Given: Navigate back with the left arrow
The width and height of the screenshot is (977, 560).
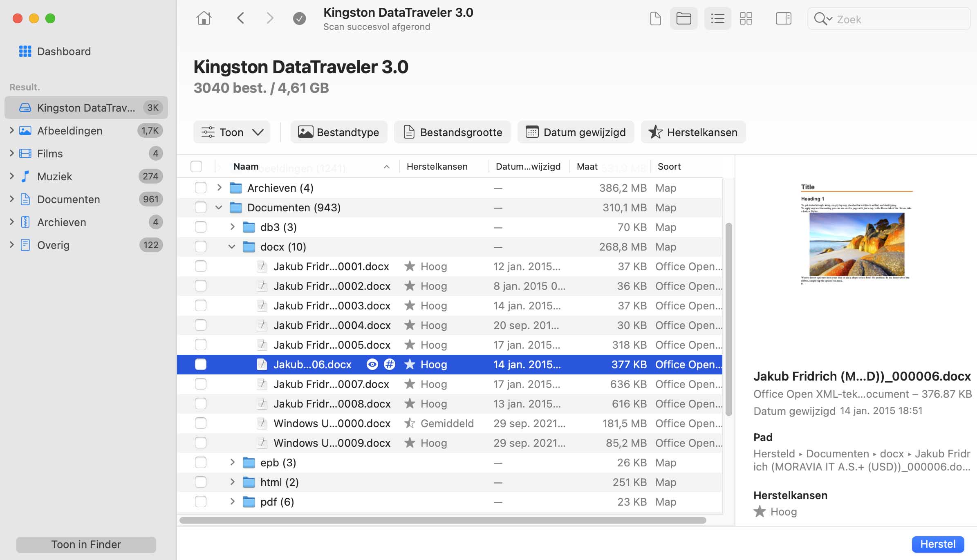Looking at the screenshot, I should (240, 18).
